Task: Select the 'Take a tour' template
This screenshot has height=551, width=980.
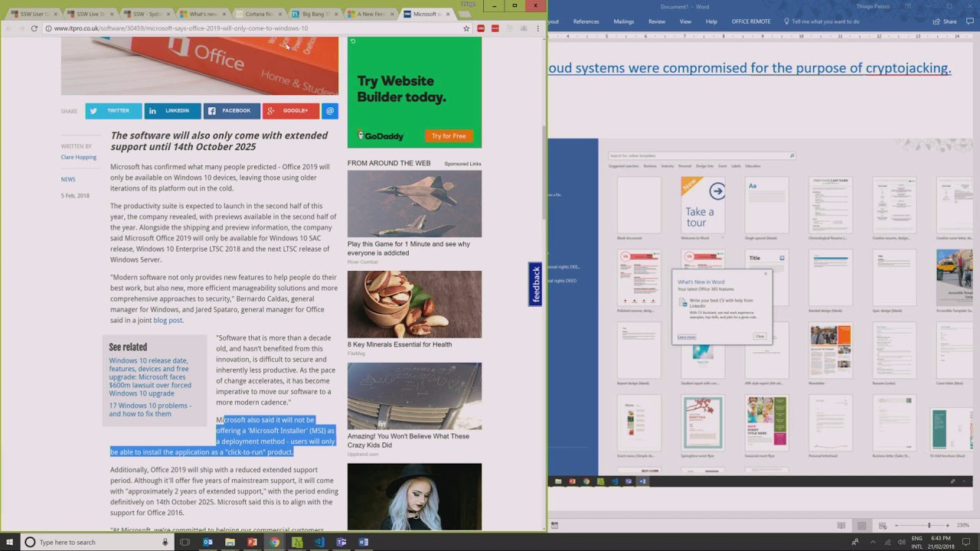Action: pyautogui.click(x=703, y=204)
